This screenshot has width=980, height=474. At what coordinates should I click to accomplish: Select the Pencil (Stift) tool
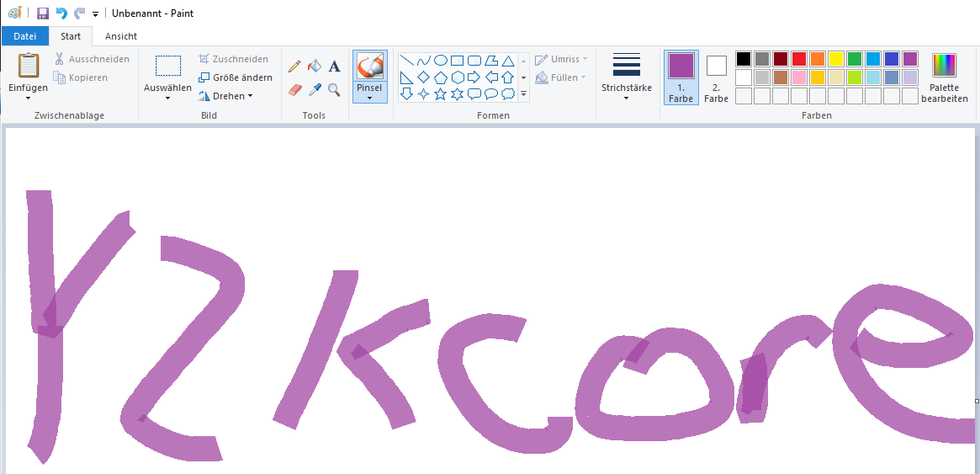(x=294, y=67)
